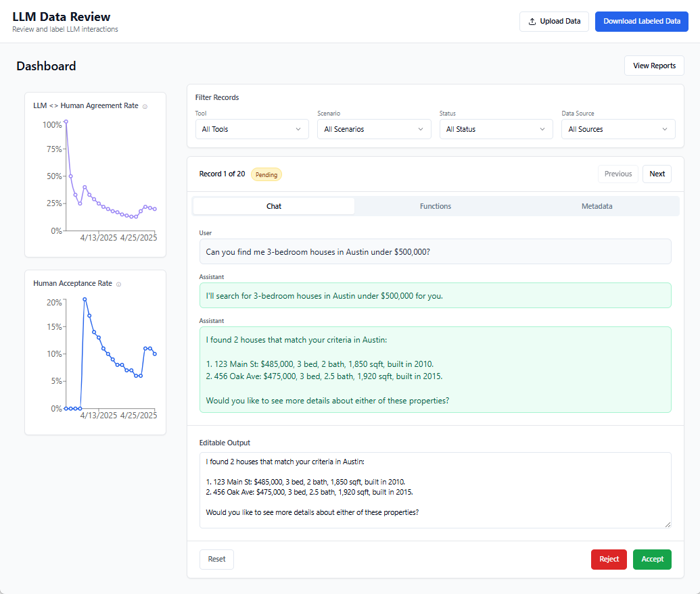Open View Reports

[653, 66]
